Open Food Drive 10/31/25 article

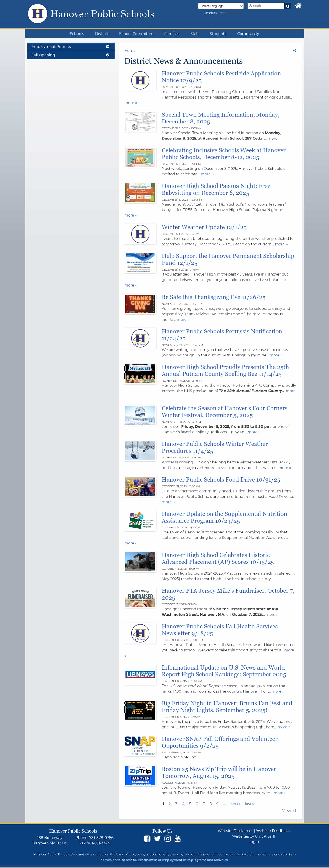click(x=221, y=480)
